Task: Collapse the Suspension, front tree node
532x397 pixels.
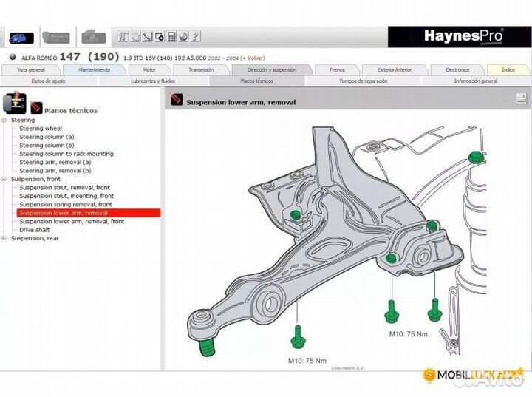Action: click(x=4, y=180)
